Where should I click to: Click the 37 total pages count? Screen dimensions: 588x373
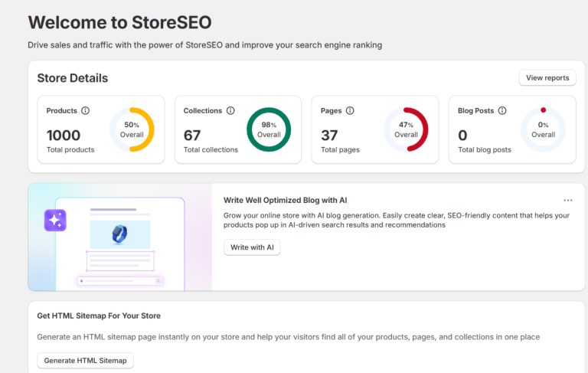click(x=329, y=136)
